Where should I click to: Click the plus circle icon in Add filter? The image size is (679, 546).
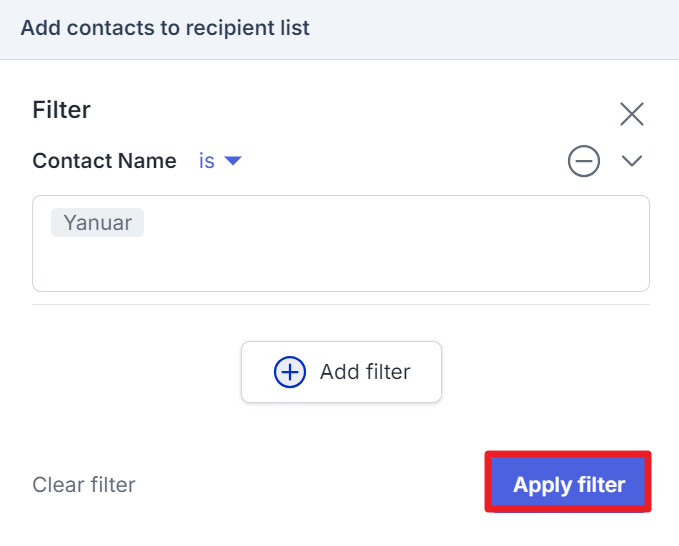(x=290, y=372)
